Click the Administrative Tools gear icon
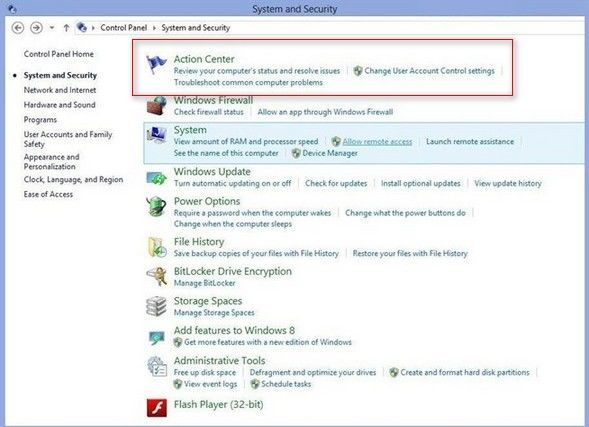 (157, 366)
